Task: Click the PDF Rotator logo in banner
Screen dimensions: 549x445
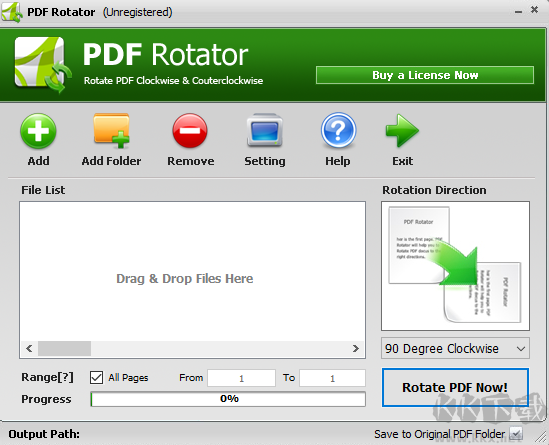Action: click(43, 65)
